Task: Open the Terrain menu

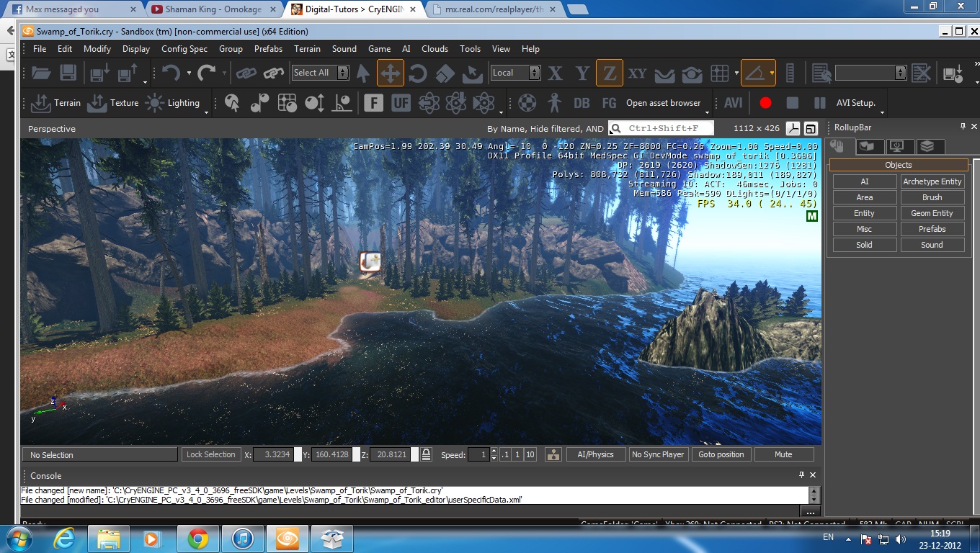Action: [307, 49]
